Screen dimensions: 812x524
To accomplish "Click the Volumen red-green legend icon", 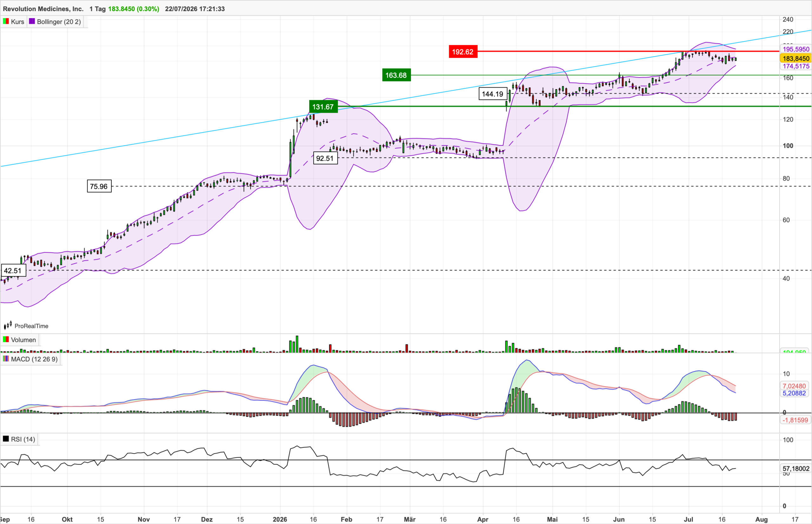I will coord(6,340).
